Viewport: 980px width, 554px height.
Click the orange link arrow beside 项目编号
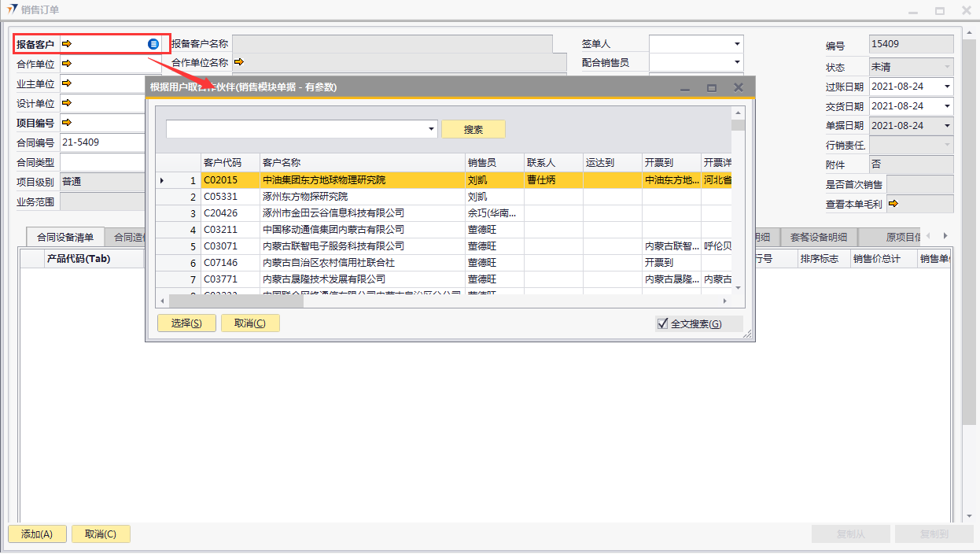pyautogui.click(x=67, y=122)
